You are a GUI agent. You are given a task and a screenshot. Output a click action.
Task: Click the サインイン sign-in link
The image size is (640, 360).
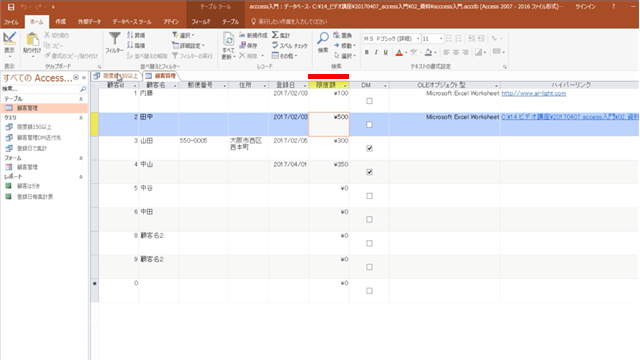pos(586,7)
